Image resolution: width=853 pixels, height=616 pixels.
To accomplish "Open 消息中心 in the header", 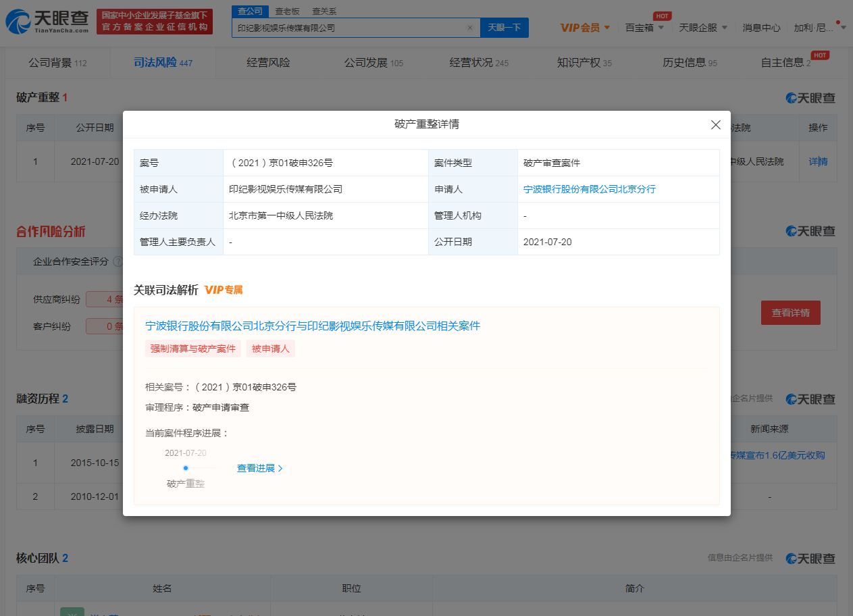I will [761, 28].
